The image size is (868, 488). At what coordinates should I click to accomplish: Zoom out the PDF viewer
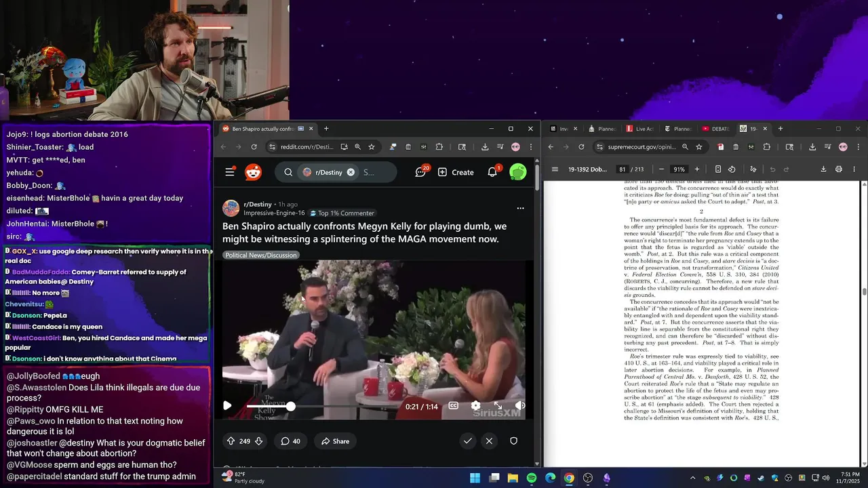[662, 169]
